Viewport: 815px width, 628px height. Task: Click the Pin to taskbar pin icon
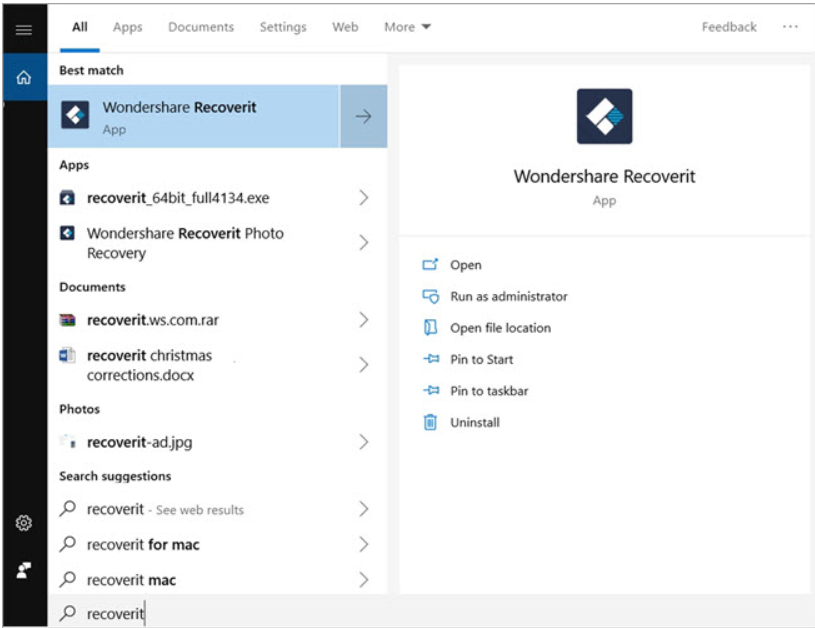431,390
